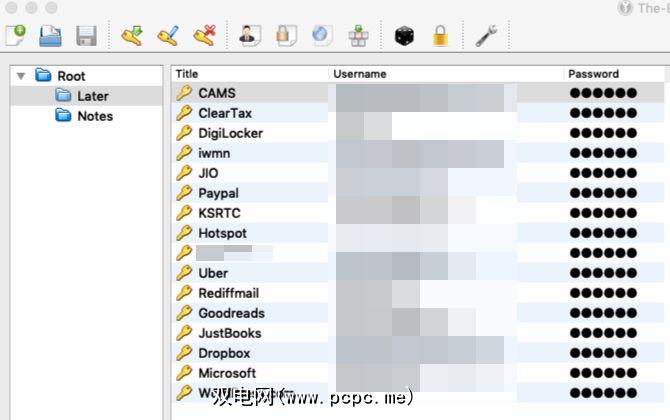Image resolution: width=670 pixels, height=420 pixels.
Task: Select the Microsoft entry
Action: click(x=418, y=373)
